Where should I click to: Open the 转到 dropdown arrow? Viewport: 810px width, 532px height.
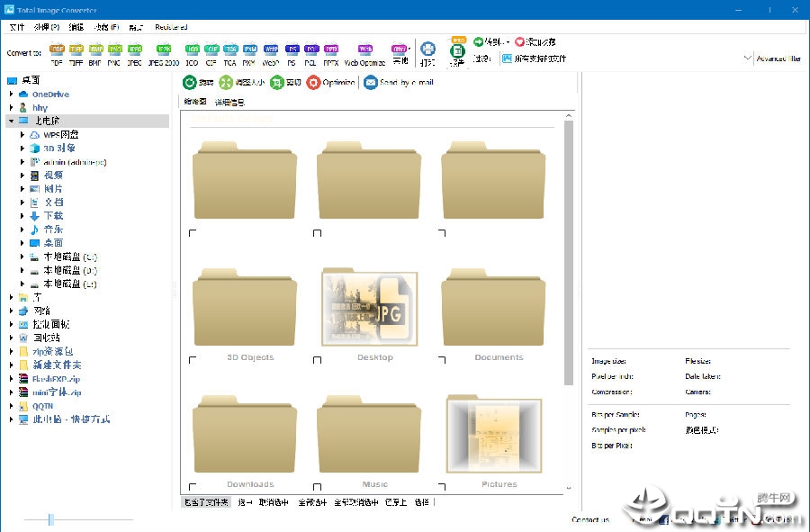508,42
